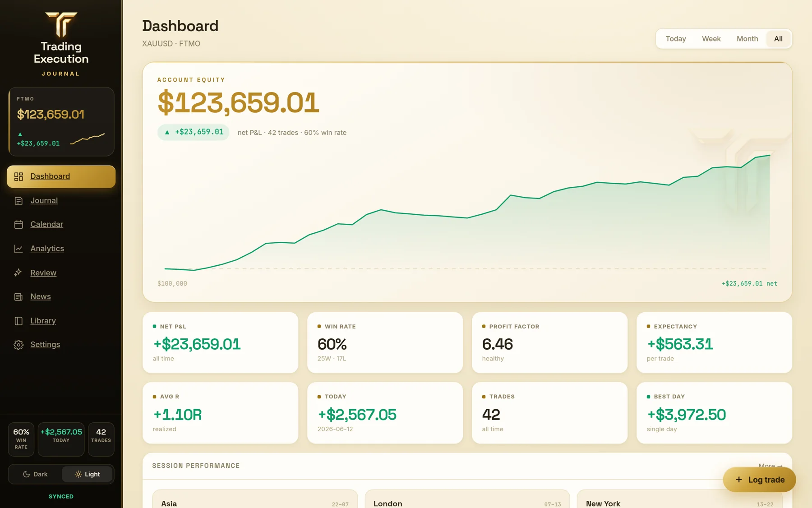Screen dimensions: 812x508
Task: Open the Dashboard page link
Action: click(61, 176)
